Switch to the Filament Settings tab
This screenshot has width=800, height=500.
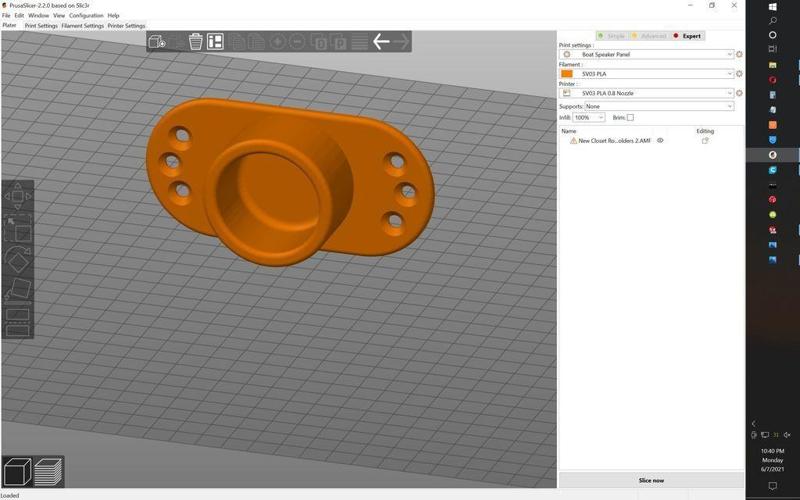tap(83, 26)
